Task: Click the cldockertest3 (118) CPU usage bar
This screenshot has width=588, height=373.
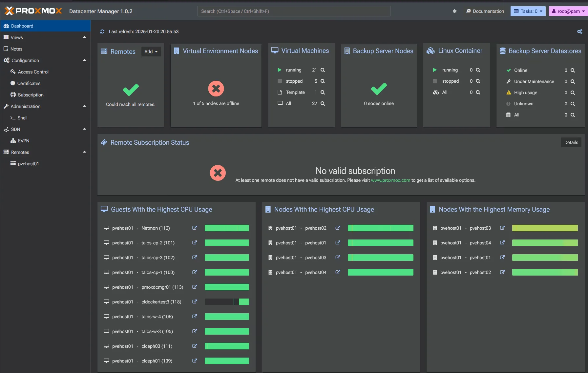Action: pyautogui.click(x=227, y=302)
